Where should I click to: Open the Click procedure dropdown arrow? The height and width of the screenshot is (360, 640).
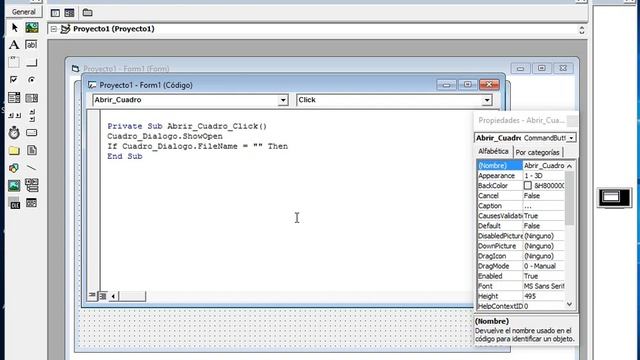(x=487, y=100)
